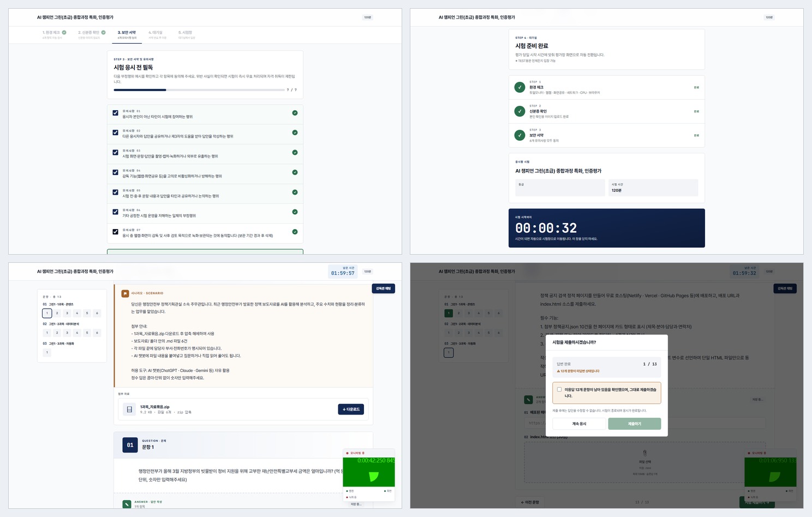Click the STEP 3 보안 서약 checkmark circle
Viewport: 812px width, 517px height.
520,135
